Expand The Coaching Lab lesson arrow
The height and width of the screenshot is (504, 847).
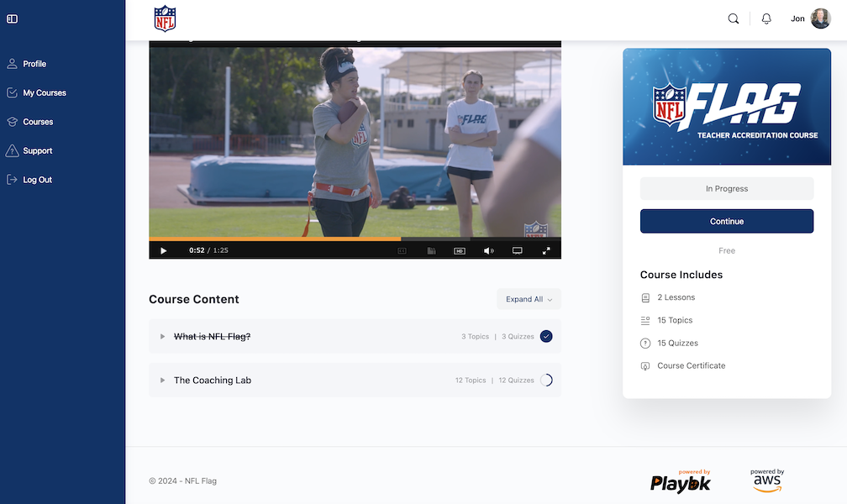162,381
